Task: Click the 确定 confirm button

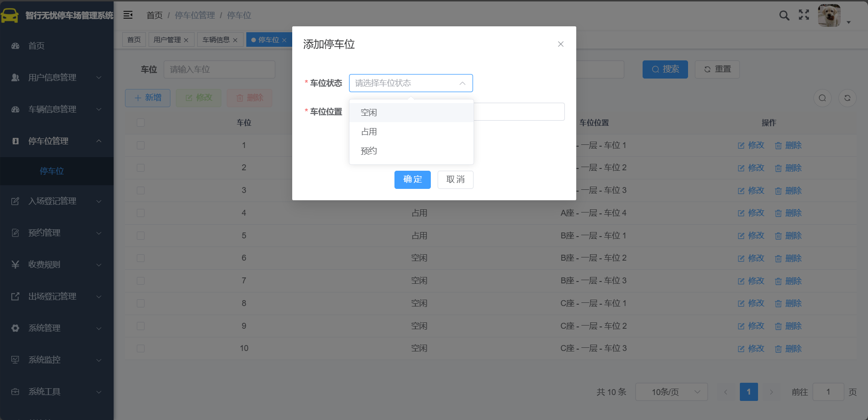Action: (413, 180)
